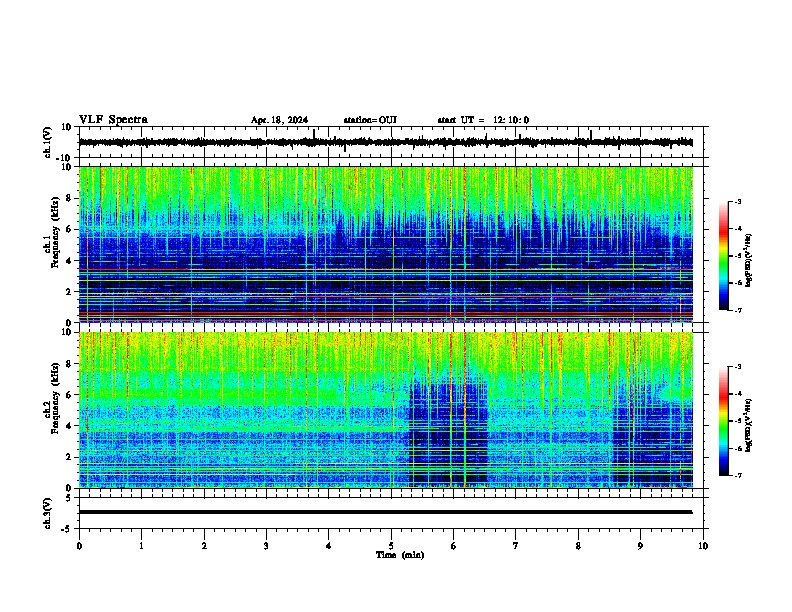Click the ch.2 spectrogram panel

tap(386, 410)
